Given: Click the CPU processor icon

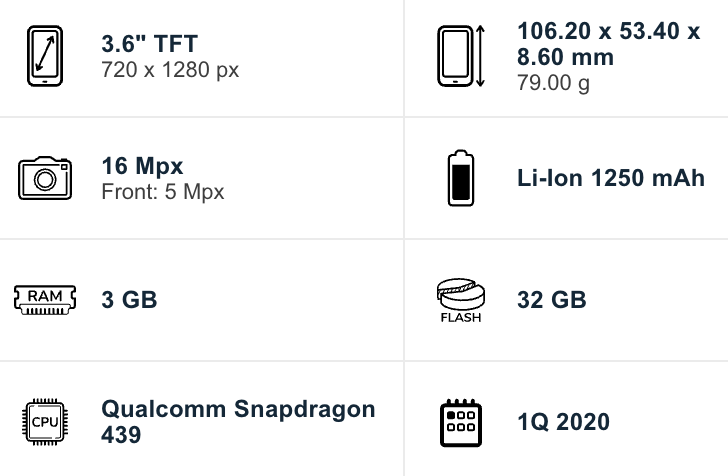Looking at the screenshot, I should (45, 421).
